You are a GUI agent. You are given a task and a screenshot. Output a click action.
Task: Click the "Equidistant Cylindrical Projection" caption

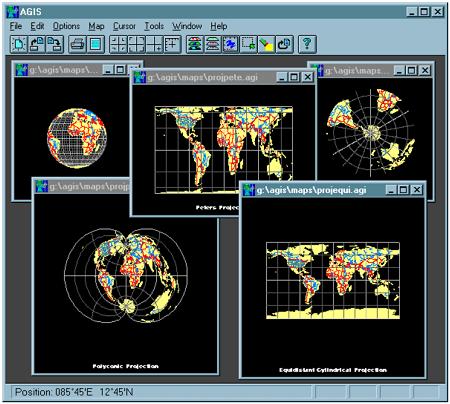pyautogui.click(x=333, y=370)
